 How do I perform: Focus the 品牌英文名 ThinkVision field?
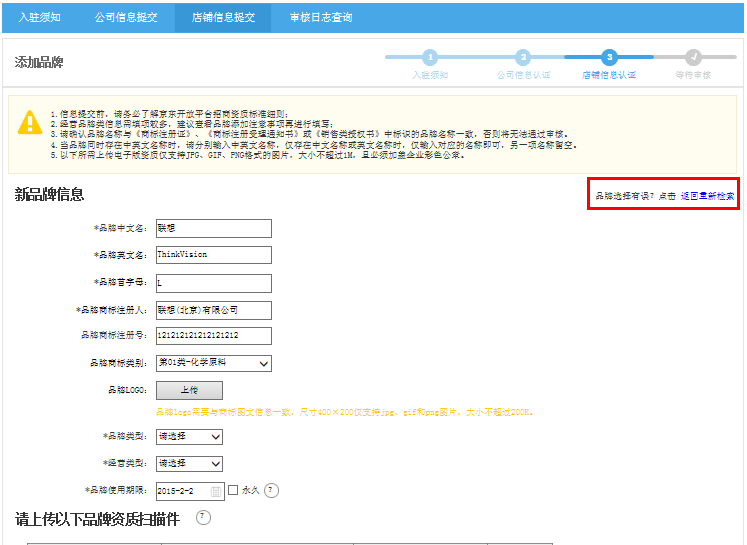pos(214,255)
